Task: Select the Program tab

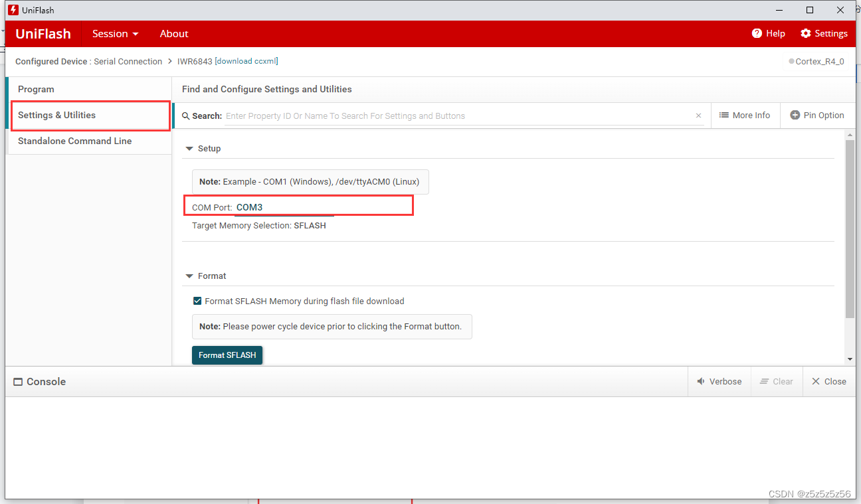Action: click(x=89, y=89)
